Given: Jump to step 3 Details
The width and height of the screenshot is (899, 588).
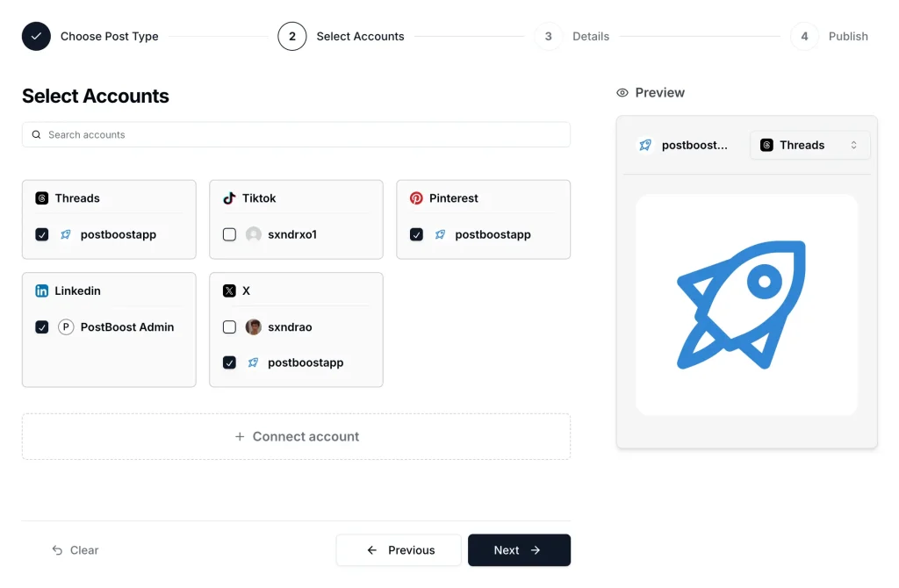Looking at the screenshot, I should coord(549,37).
